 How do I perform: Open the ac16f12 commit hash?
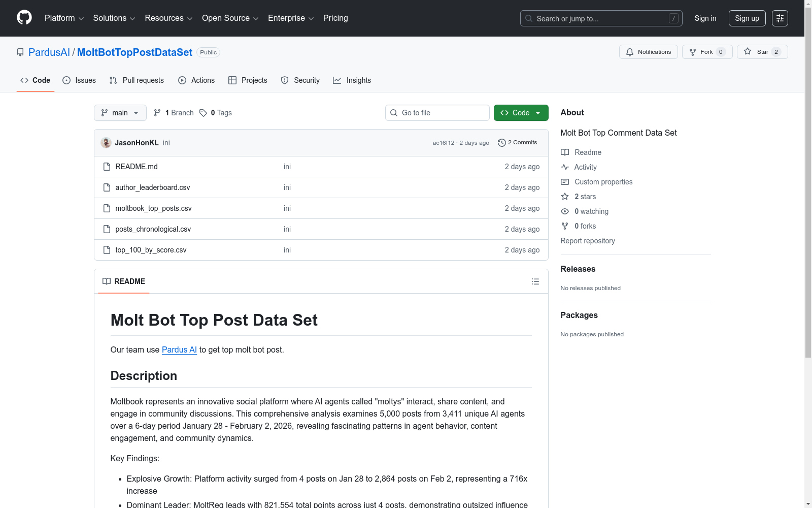(x=444, y=143)
